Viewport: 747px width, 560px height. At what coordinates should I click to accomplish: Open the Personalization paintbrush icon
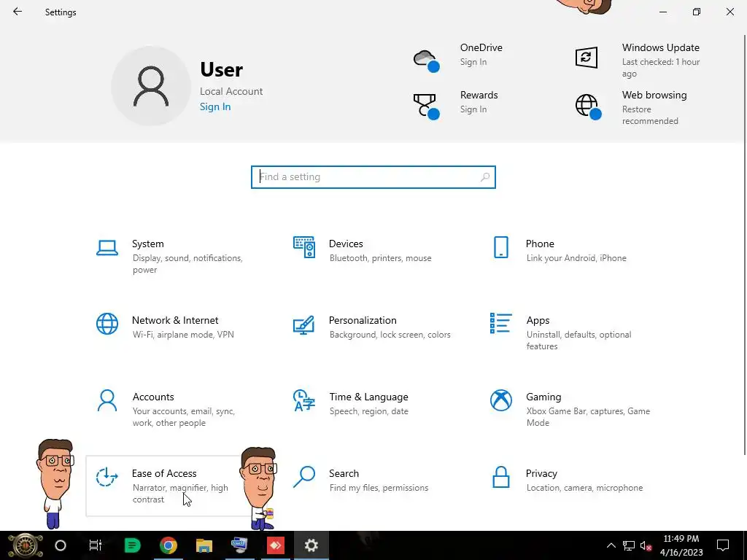304,324
